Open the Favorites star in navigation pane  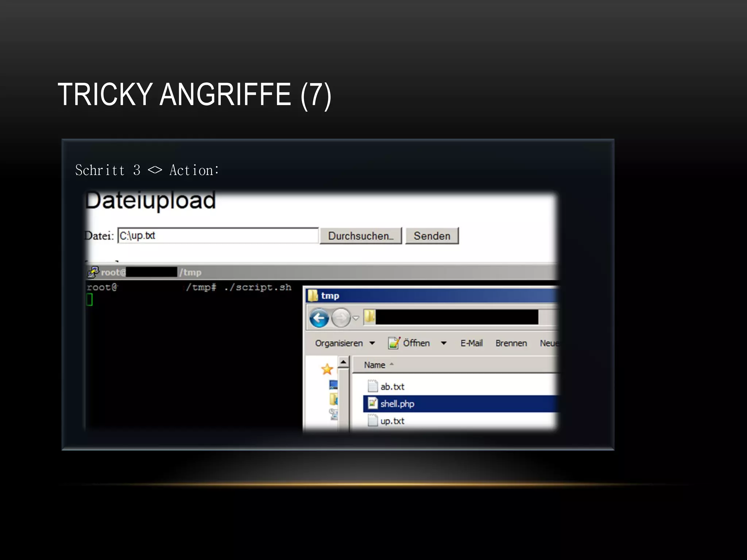point(327,369)
